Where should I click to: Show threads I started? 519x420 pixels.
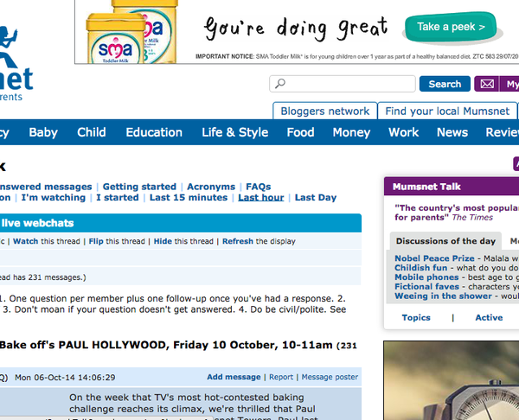[118, 197]
